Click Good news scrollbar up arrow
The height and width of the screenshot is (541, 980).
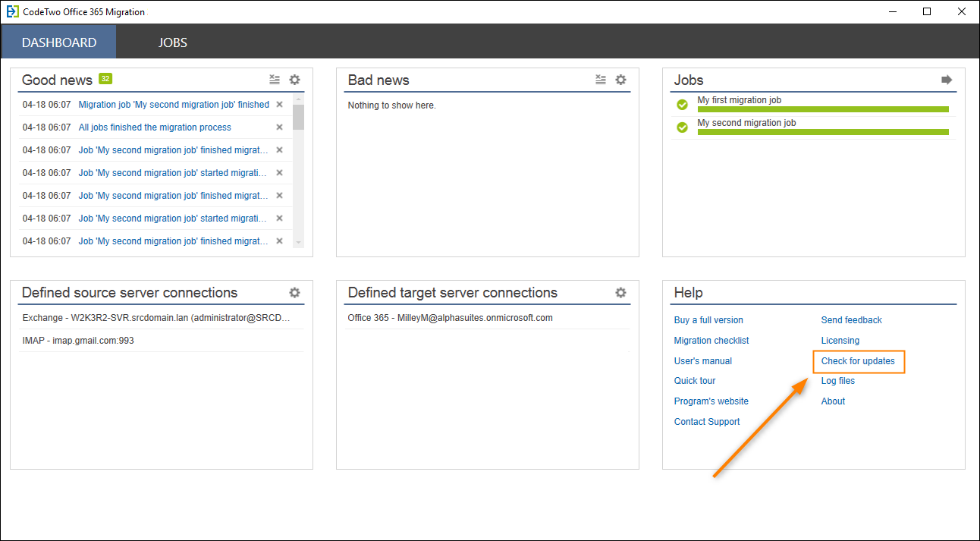tap(298, 99)
